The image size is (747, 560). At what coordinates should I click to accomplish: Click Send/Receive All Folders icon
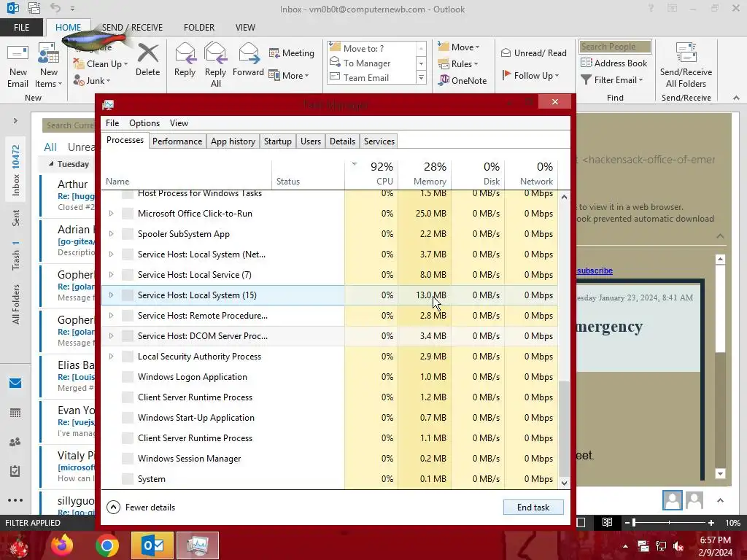coord(686,66)
